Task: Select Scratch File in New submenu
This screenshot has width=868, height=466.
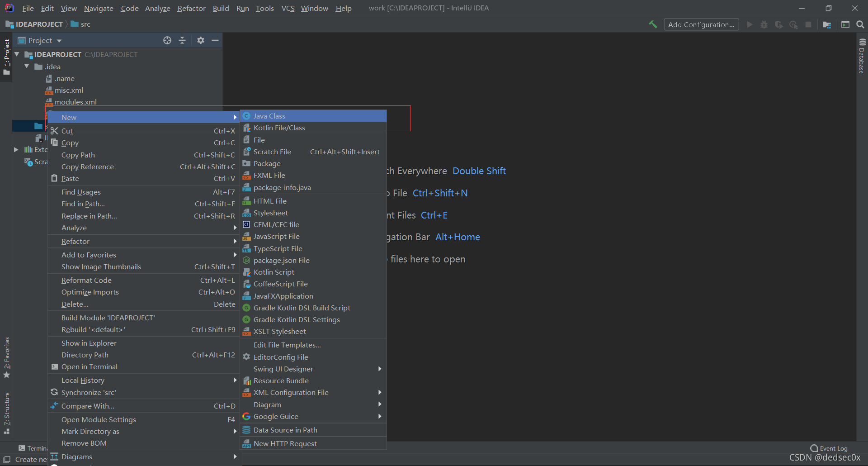Action: click(x=313, y=152)
